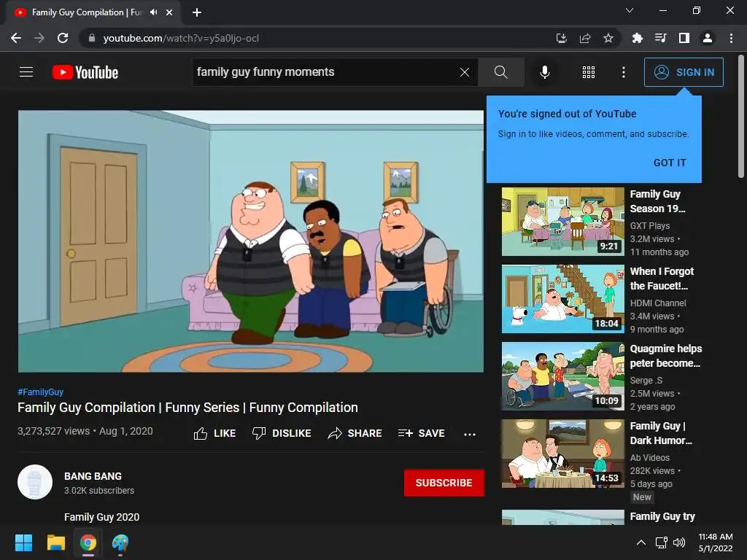Viewport: 747px width, 560px height.
Task: Start voice search with the microphone icon
Action: point(544,72)
